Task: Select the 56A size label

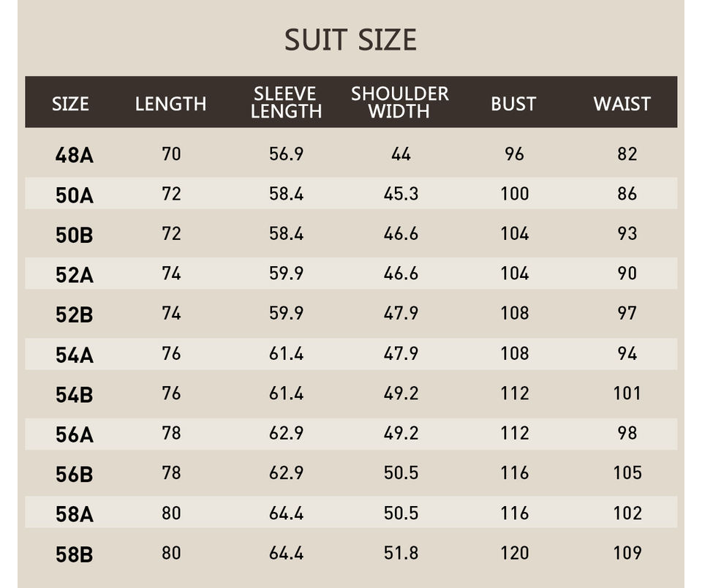Action: coord(74,435)
